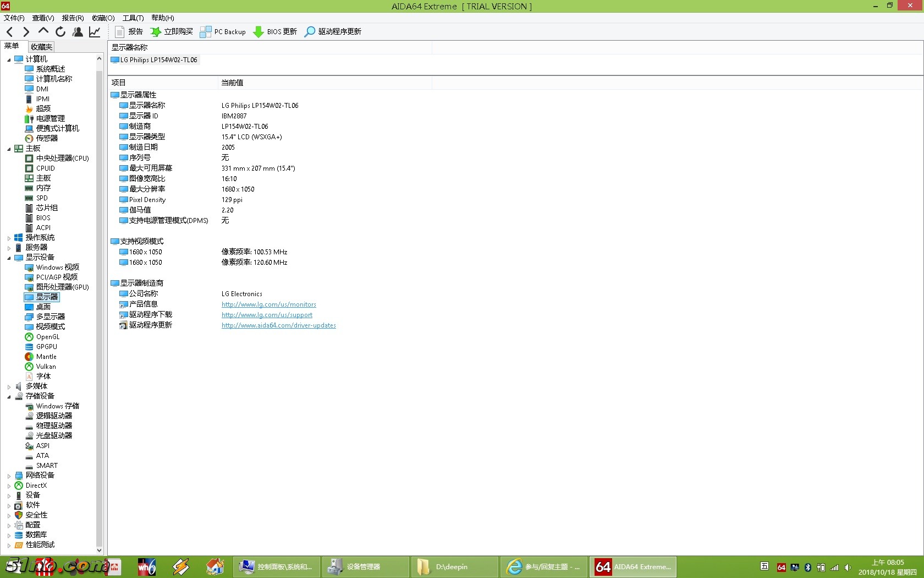
Task: Open PC Backup from toolbar
Action: tap(223, 32)
